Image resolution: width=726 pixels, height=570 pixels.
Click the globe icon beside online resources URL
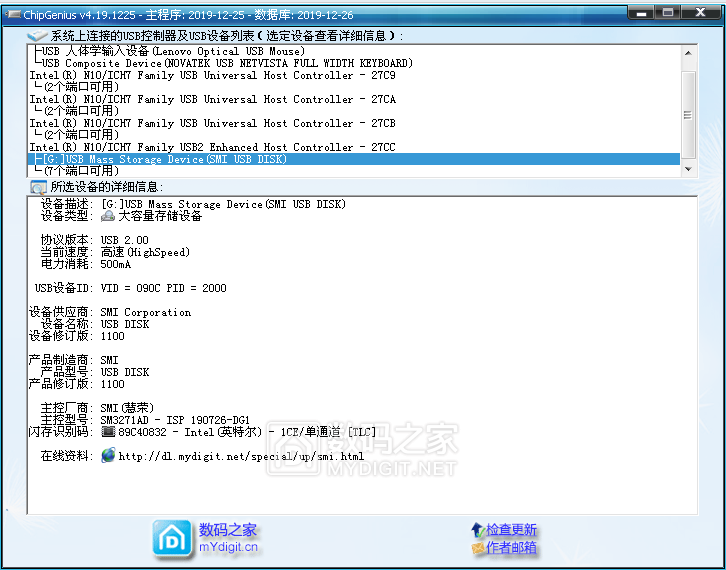[108, 456]
